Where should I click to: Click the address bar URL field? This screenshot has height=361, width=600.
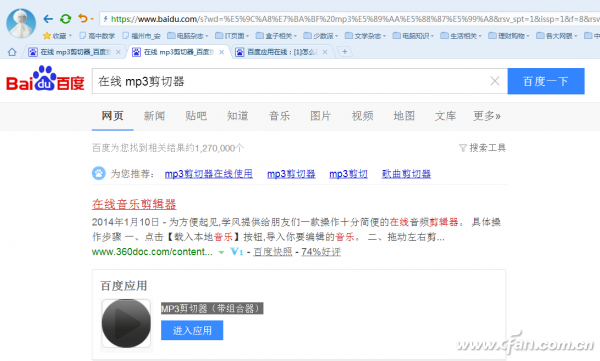click(350, 19)
